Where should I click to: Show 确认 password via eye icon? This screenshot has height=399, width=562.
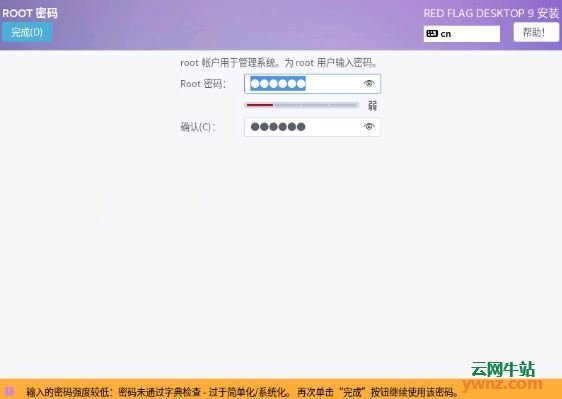pyautogui.click(x=369, y=127)
